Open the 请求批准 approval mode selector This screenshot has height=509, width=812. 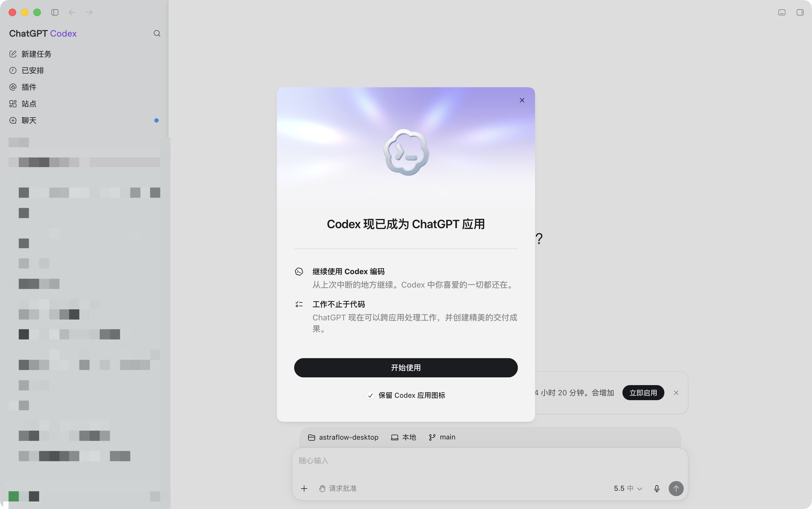(x=338, y=489)
